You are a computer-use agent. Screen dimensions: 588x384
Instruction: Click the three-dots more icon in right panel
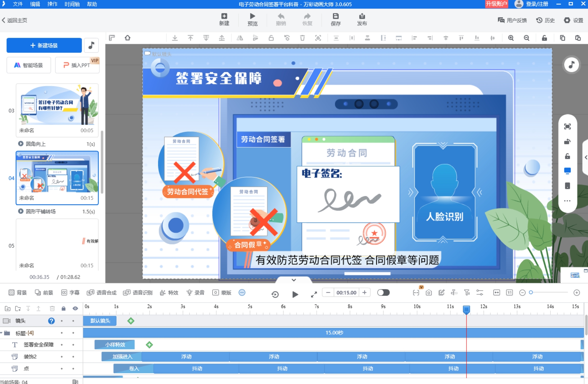pos(567,201)
